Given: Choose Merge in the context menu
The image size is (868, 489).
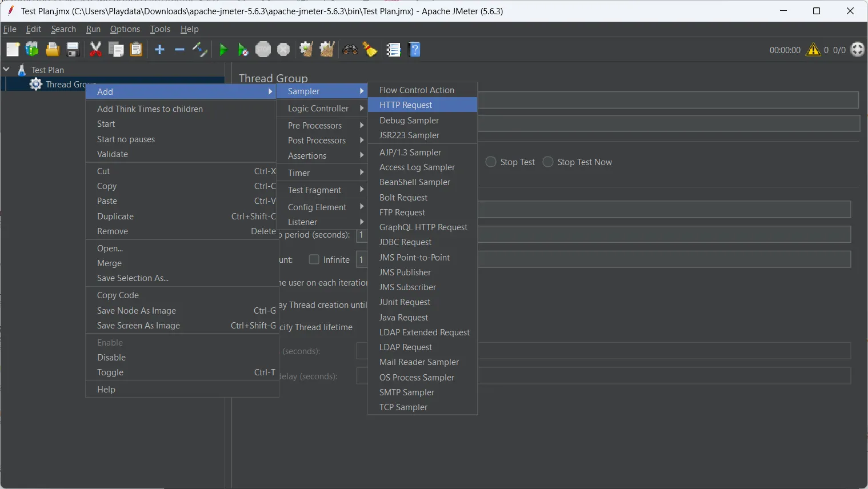Looking at the screenshot, I should click(x=182, y=263).
